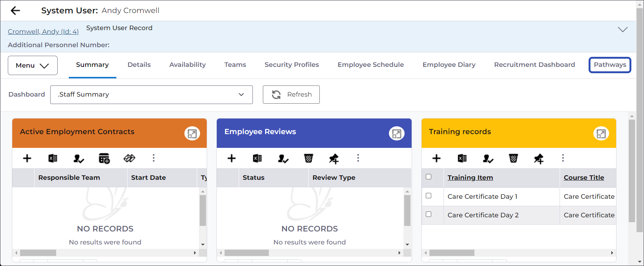The height and width of the screenshot is (266, 644).
Task: Switch to the Employee Diary tab
Action: tap(449, 65)
